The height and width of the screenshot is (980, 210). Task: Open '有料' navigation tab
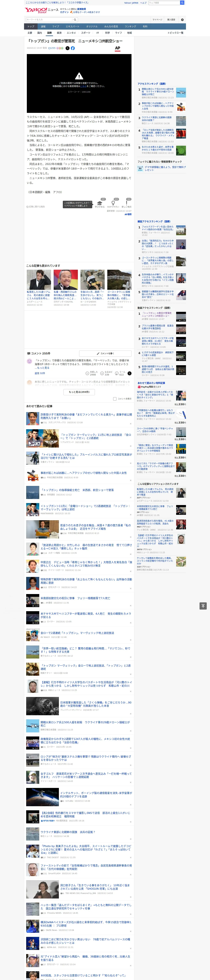(x=145, y=27)
